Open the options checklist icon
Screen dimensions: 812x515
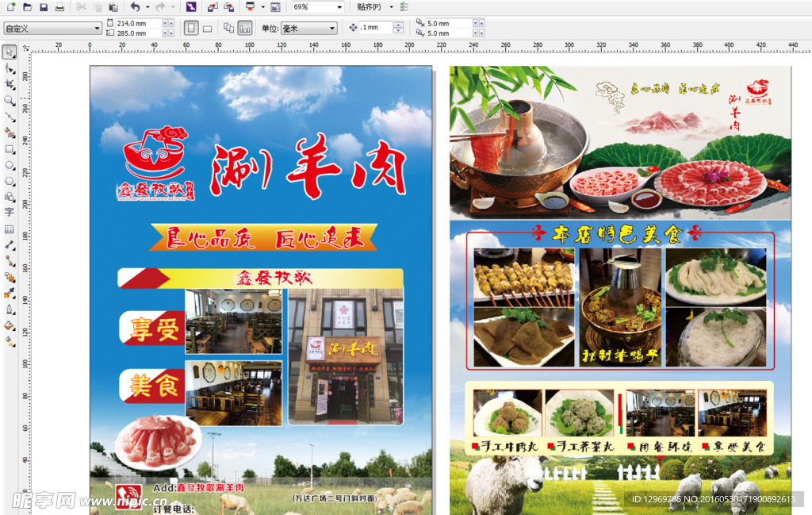tap(404, 6)
